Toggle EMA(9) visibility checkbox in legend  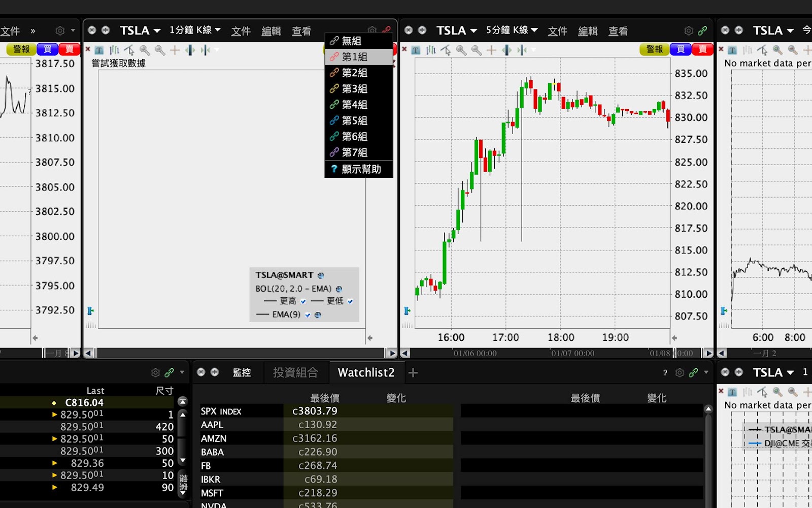[x=308, y=315]
